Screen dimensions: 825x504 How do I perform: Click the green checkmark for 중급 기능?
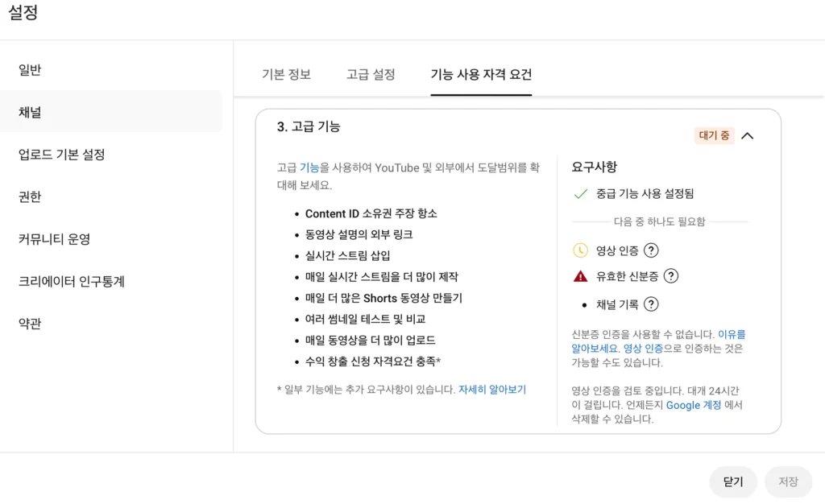(x=580, y=194)
